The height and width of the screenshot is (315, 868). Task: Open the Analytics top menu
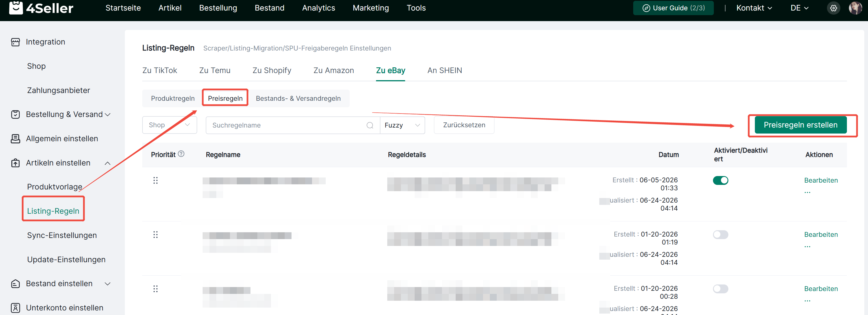coord(318,8)
